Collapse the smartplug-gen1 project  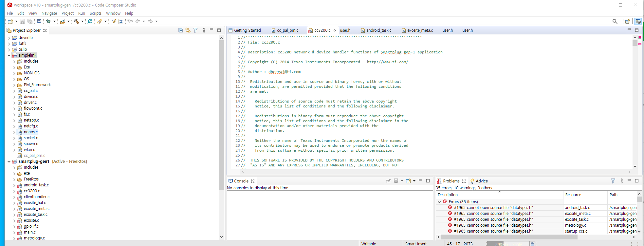click(x=9, y=161)
